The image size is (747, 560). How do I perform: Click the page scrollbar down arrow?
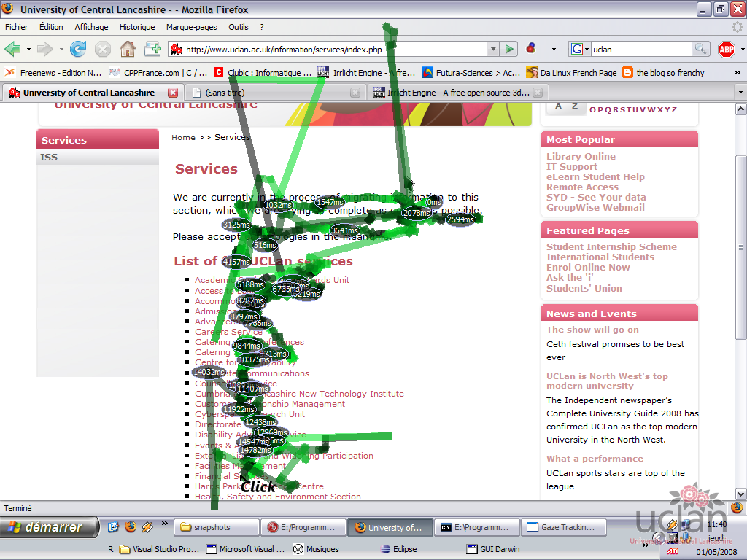click(x=740, y=494)
